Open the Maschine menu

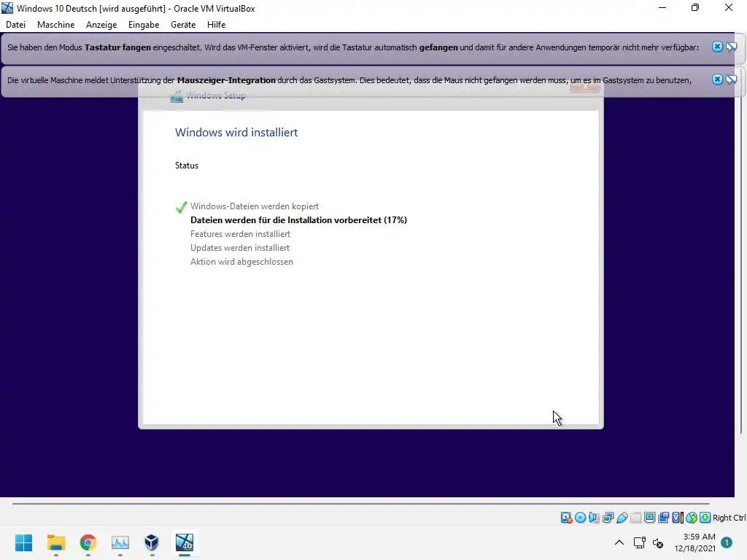point(55,25)
